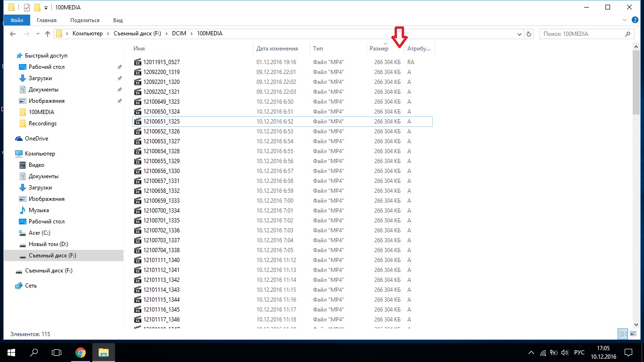
Task: Click the Up one level arrow
Action: point(48,34)
